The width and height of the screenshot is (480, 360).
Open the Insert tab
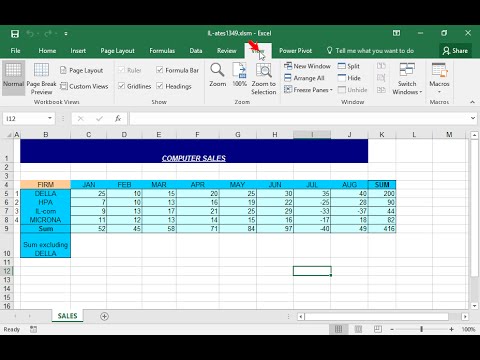point(78,51)
